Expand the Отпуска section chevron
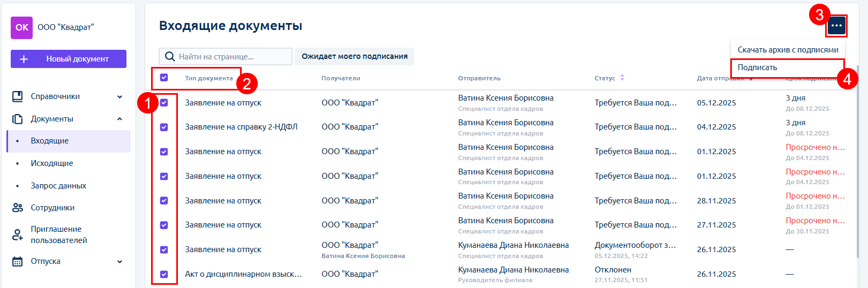Viewport: 868px width, 288px height. click(119, 262)
